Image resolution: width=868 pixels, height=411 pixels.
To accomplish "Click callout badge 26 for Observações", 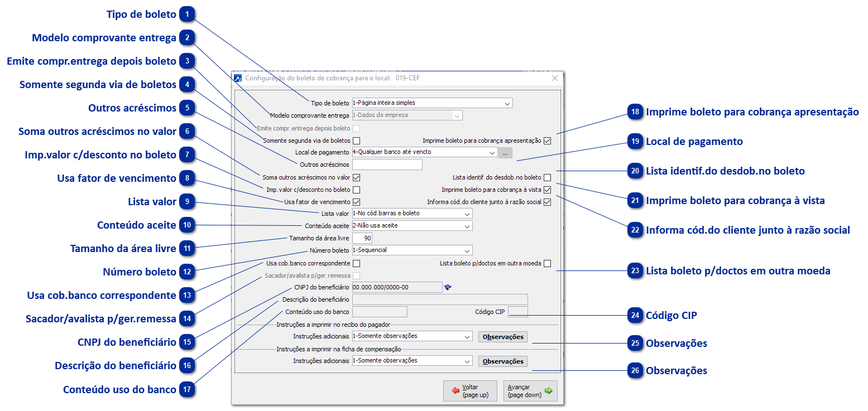I will pos(635,370).
